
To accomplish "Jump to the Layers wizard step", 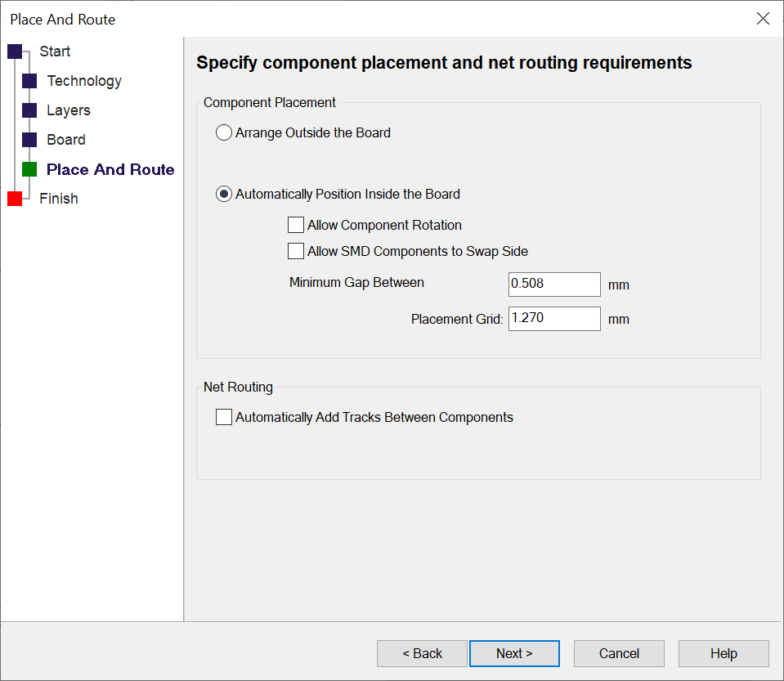I will pos(69,110).
